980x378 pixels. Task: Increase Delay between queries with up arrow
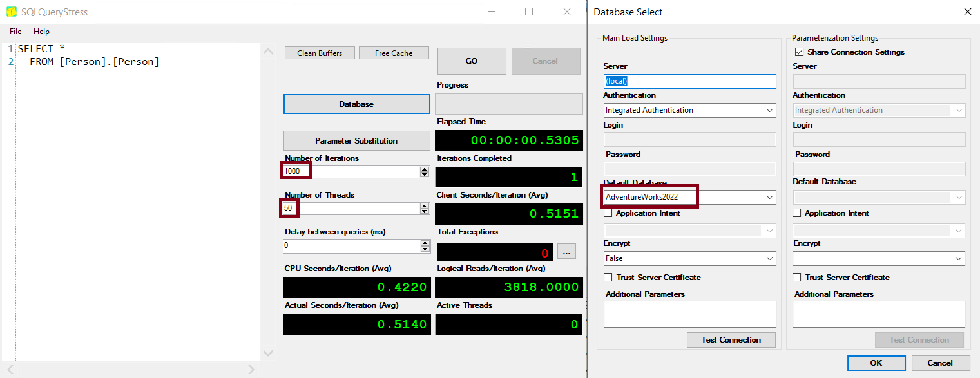pyautogui.click(x=425, y=243)
